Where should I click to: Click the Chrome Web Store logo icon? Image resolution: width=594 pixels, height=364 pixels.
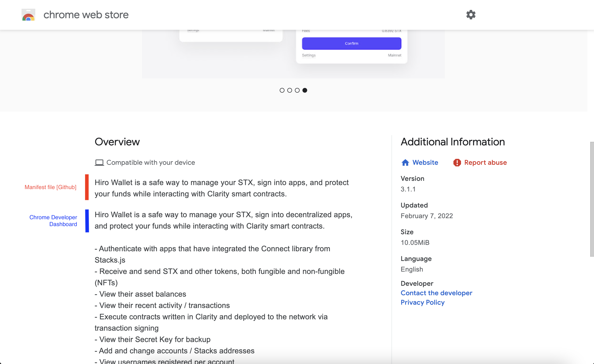pos(28,15)
